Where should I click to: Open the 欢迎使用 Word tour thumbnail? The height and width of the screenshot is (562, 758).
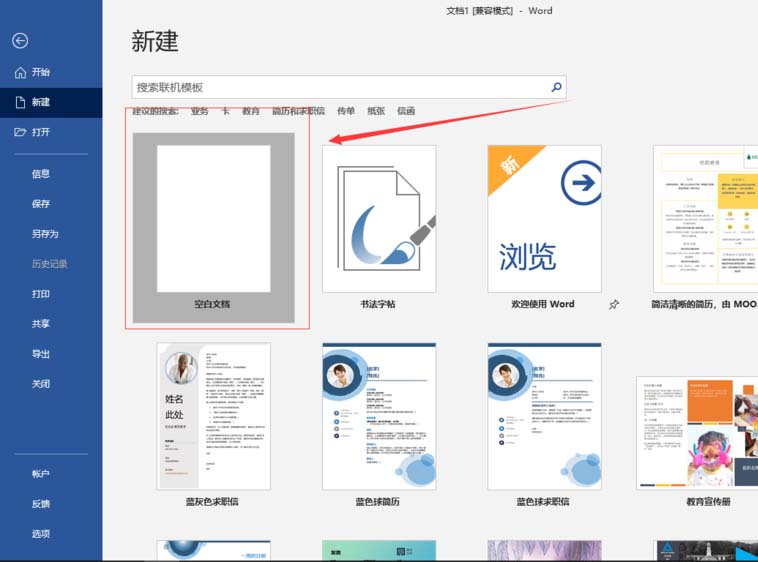coord(544,219)
